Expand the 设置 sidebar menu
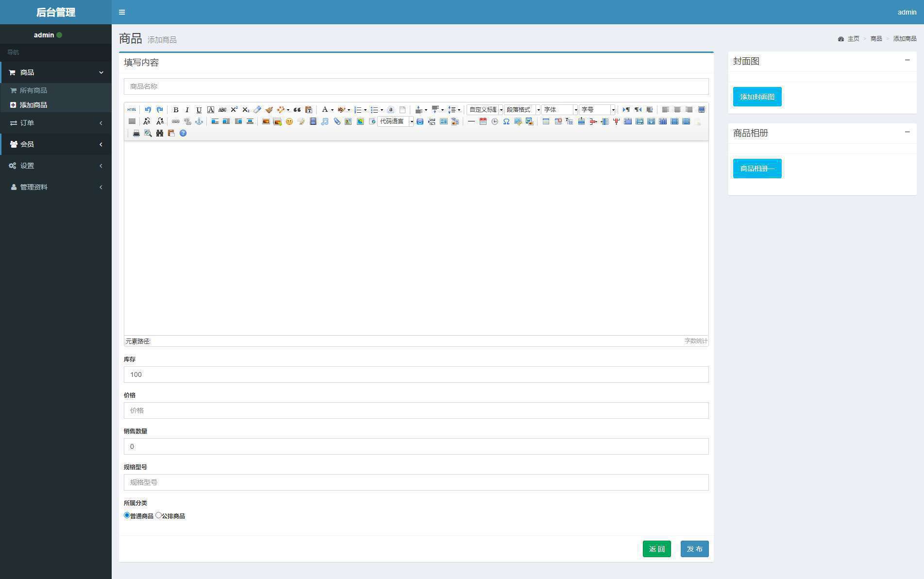This screenshot has height=579, width=924. [56, 166]
